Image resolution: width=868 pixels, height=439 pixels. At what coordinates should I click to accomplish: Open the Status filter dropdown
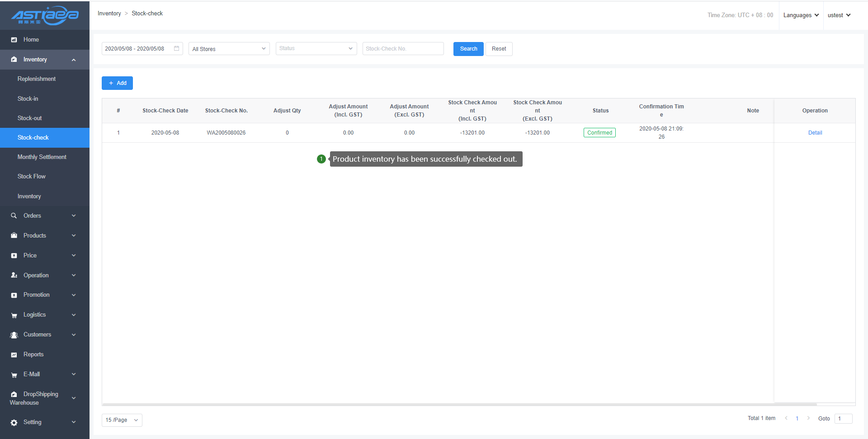[x=316, y=49]
